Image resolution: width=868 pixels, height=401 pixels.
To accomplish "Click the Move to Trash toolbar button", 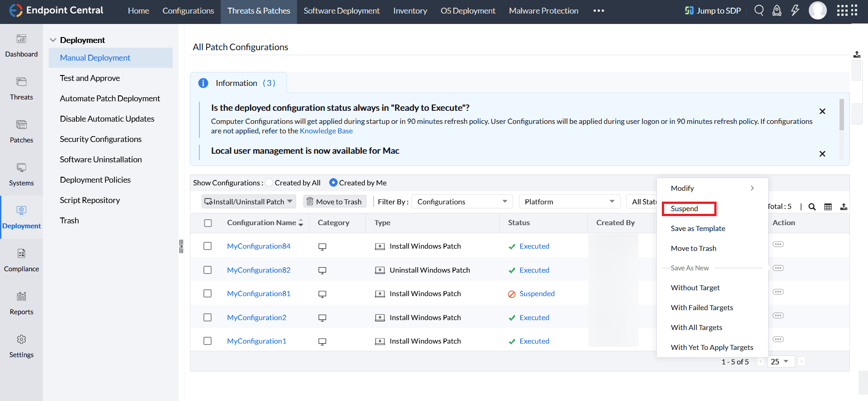I will pos(335,202).
